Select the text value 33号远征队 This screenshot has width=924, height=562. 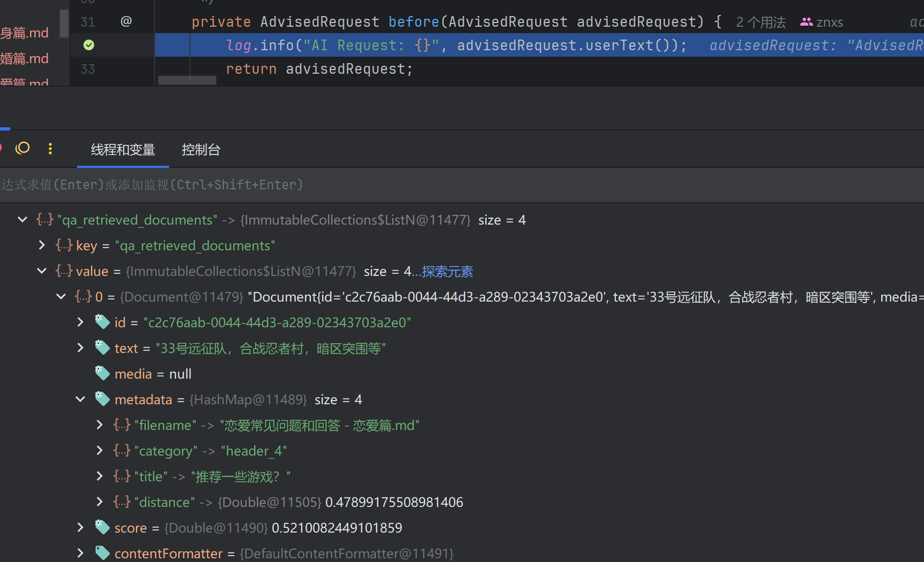click(x=271, y=348)
